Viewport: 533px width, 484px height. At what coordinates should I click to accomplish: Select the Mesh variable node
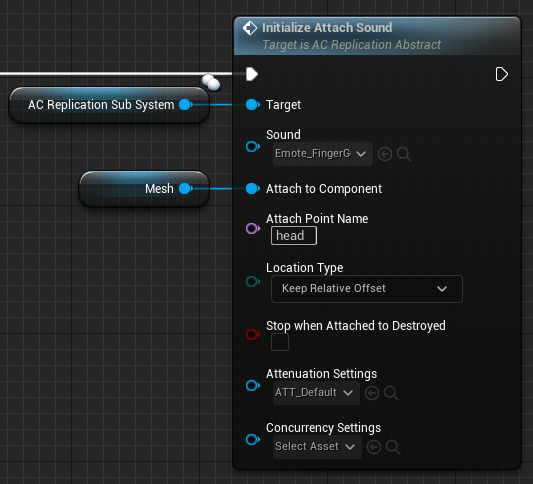144,189
